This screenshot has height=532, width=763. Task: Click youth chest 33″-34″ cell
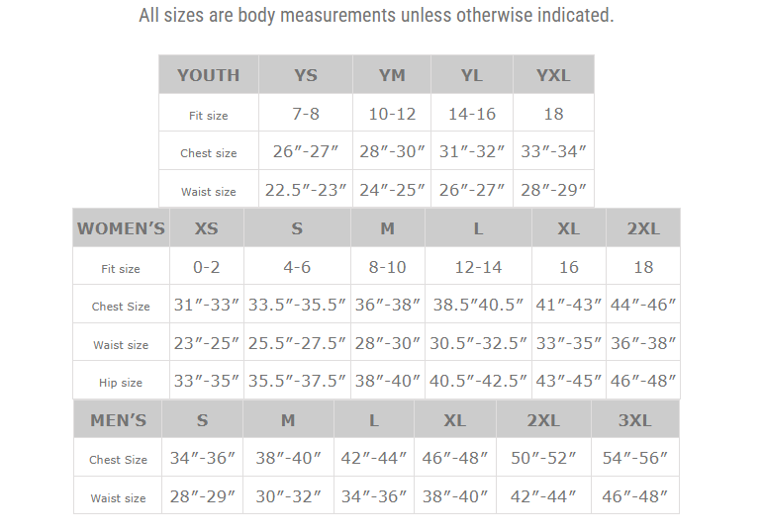(553, 152)
